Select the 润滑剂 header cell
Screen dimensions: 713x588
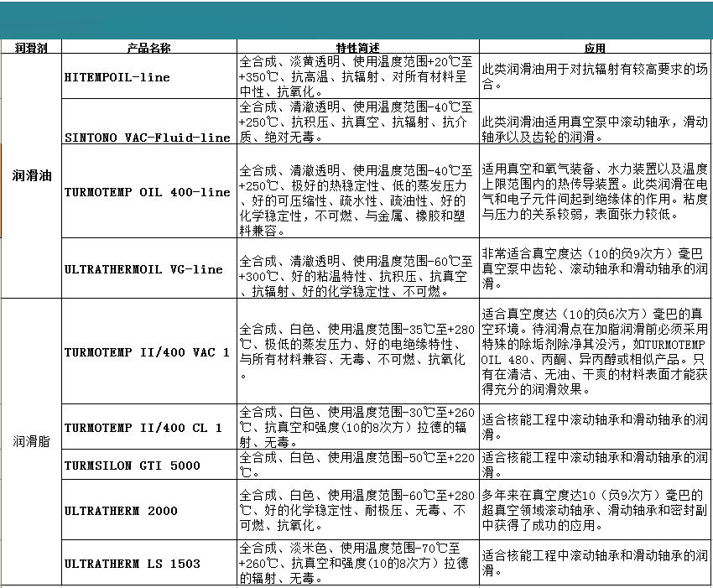[x=31, y=47]
